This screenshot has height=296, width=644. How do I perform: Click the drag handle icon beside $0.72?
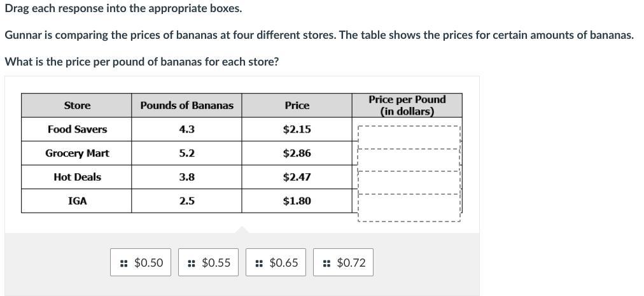tap(326, 263)
